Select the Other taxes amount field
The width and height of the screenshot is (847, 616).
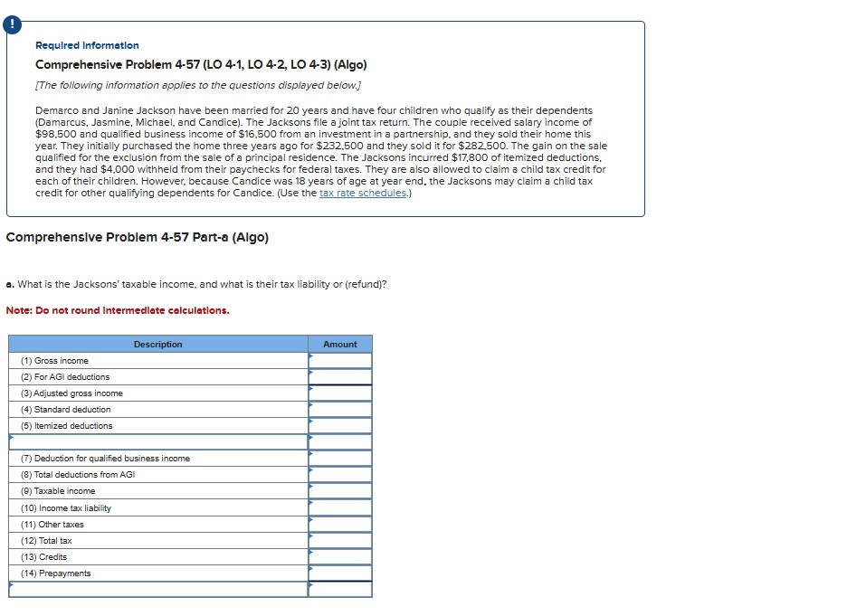[342, 524]
